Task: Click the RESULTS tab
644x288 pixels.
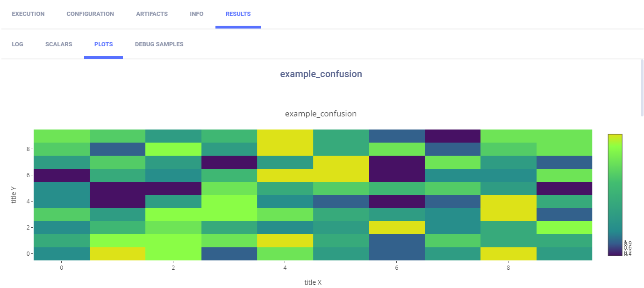Action: tap(238, 14)
